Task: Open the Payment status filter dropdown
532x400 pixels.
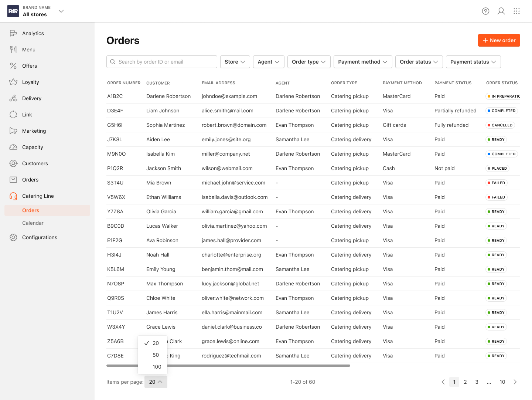Action: pos(473,62)
